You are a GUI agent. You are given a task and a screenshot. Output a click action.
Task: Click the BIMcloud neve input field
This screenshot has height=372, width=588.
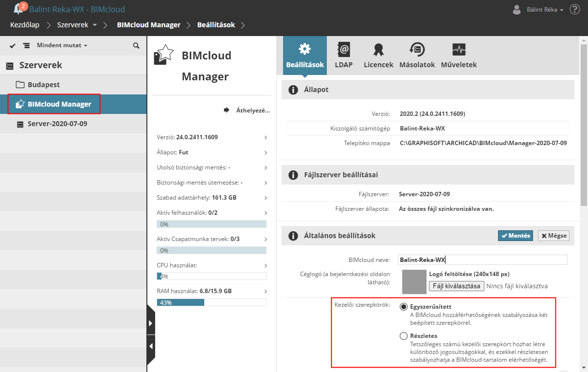[482, 260]
